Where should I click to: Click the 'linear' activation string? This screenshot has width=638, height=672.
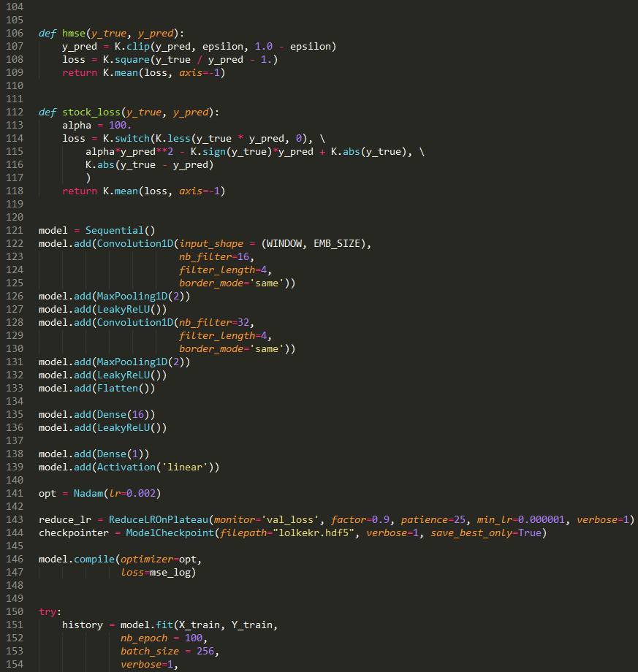click(x=184, y=467)
